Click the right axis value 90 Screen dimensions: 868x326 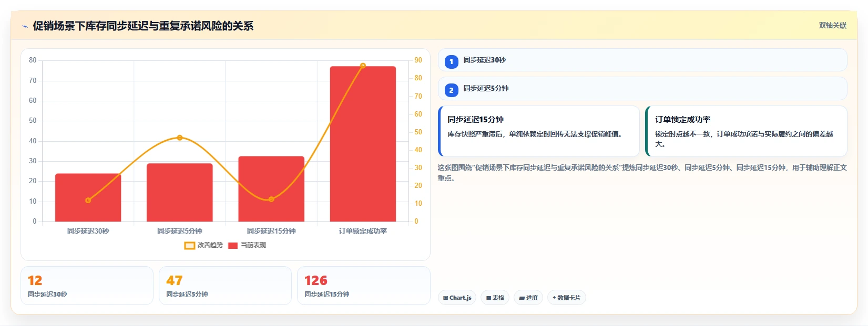coord(418,60)
